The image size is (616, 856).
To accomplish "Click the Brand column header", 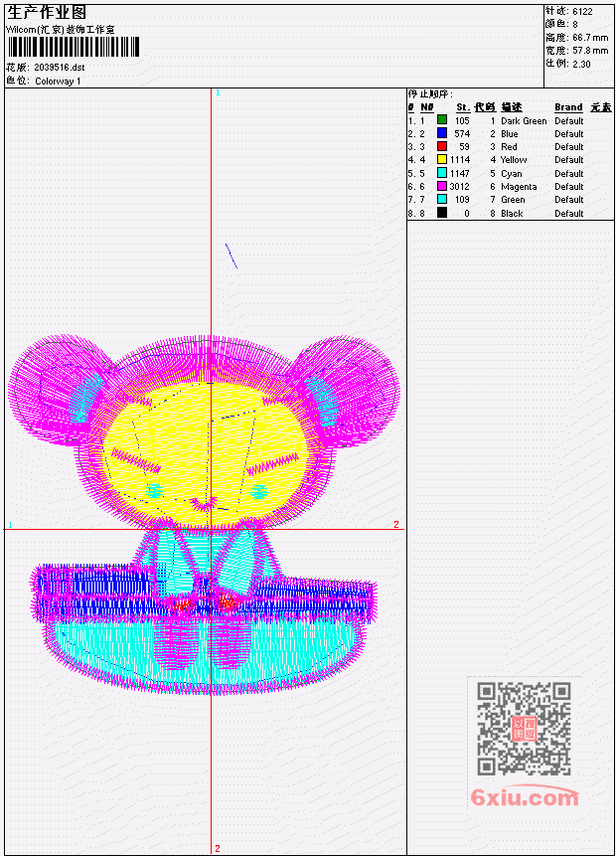I will point(569,107).
